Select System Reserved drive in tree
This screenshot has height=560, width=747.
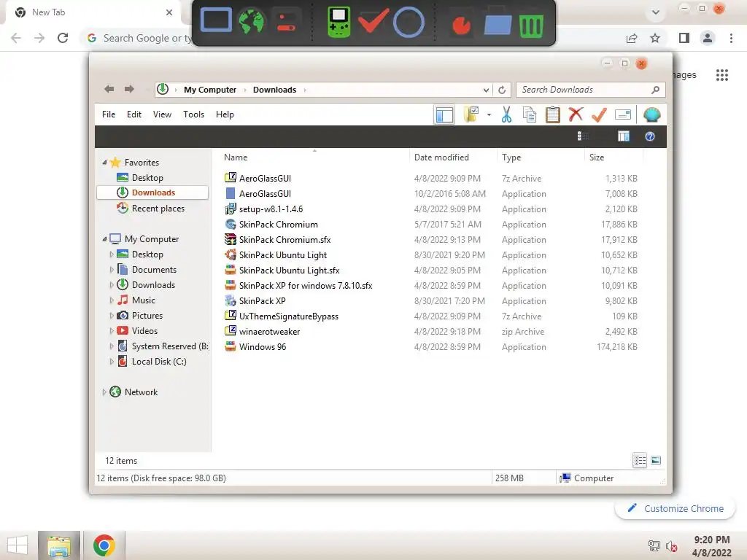click(x=163, y=346)
